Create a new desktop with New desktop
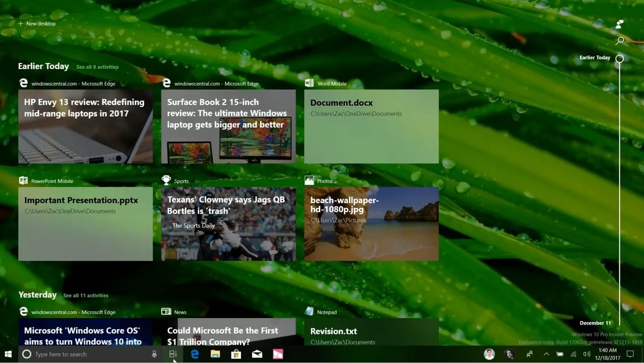 [x=37, y=23]
